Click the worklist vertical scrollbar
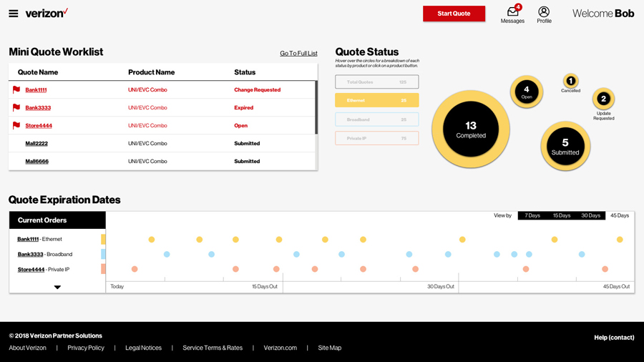 pyautogui.click(x=316, y=107)
